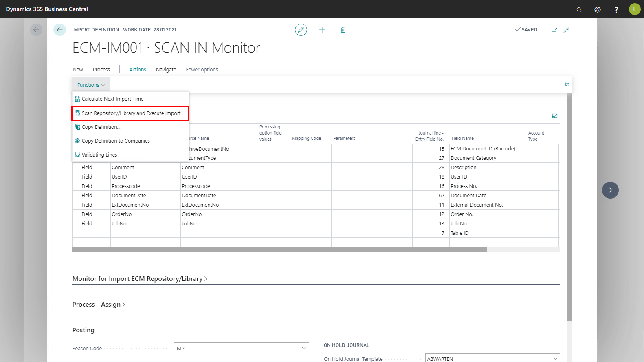
Task: Click the help question mark icon
Action: [x=616, y=9]
